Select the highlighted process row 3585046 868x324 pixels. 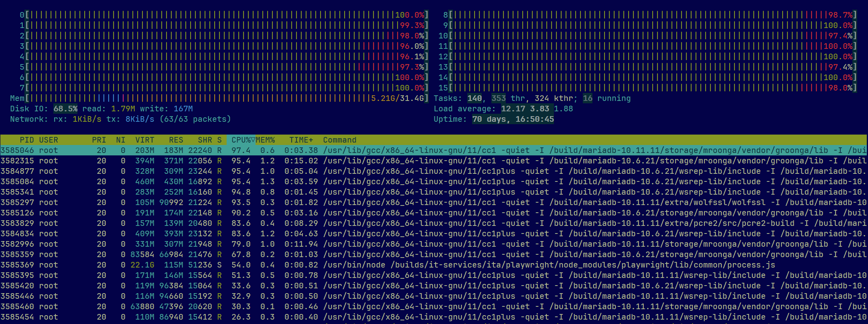pos(434,150)
